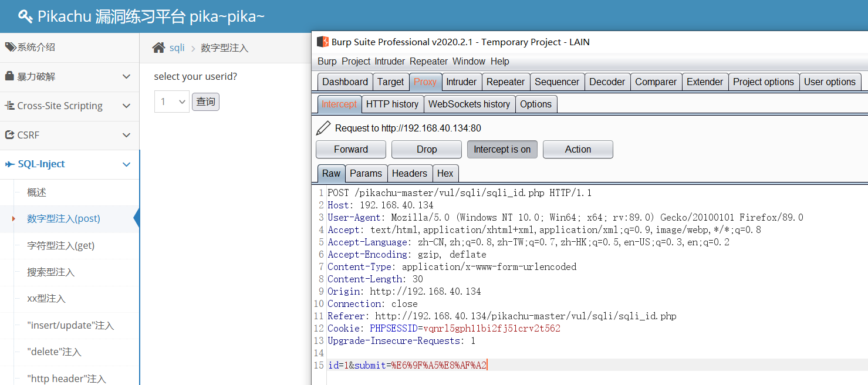868x385 pixels.
Task: Switch to Hex request tab
Action: 445,173
